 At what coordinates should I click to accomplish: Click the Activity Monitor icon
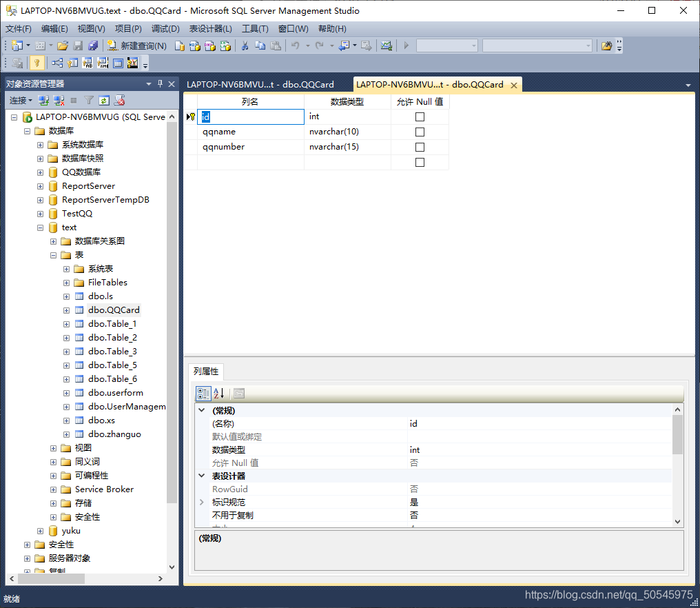(386, 45)
